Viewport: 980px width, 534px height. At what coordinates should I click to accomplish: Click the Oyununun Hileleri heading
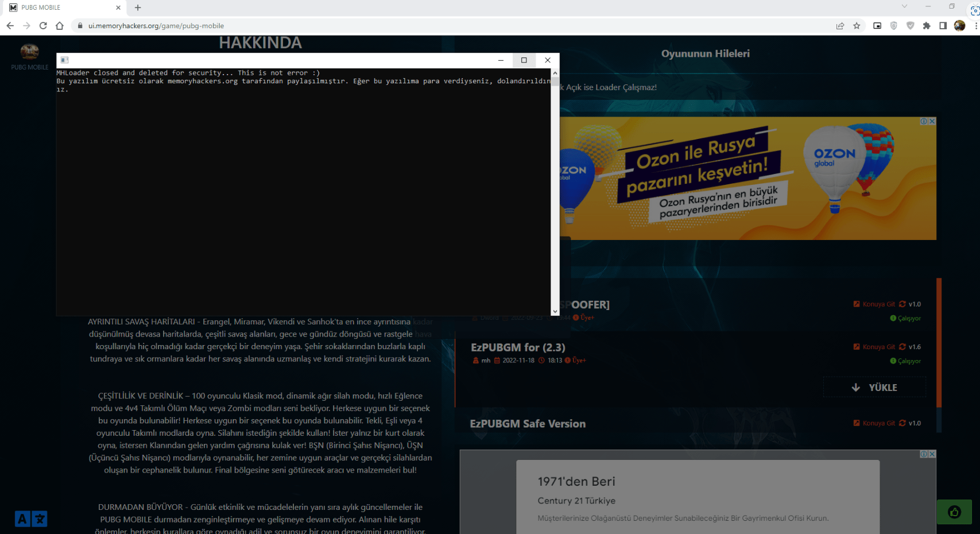[x=706, y=53]
